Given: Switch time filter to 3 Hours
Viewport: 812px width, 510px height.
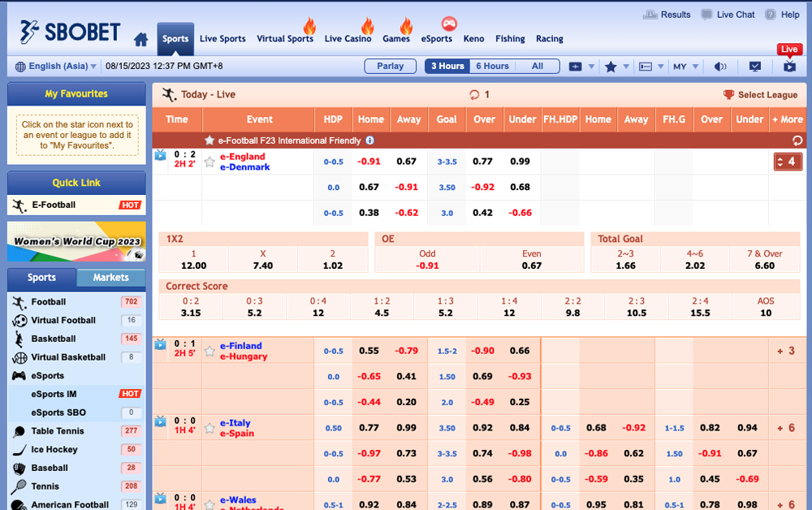Looking at the screenshot, I should (x=447, y=67).
